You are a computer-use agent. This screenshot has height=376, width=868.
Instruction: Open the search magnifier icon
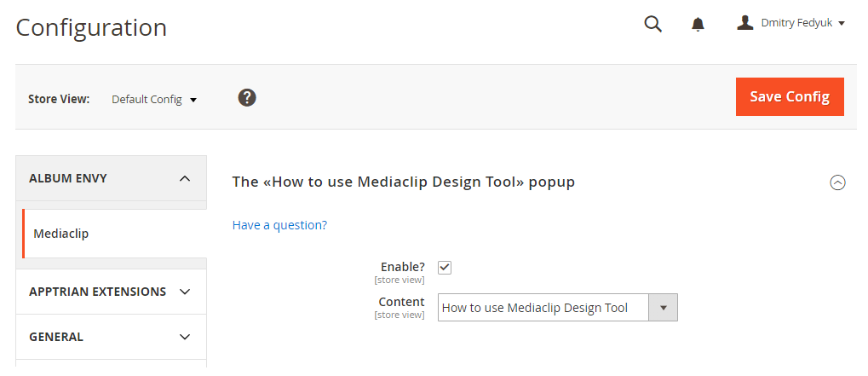point(652,24)
